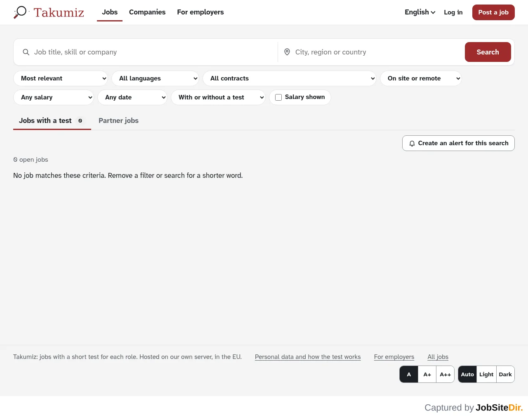The width and height of the screenshot is (528, 420).
Task: Open the With or without a test dropdown
Action: click(218, 97)
